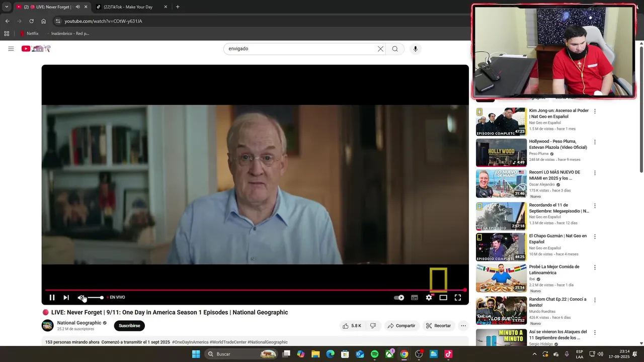644x362 pixels.
Task: Go to the YouTube home logo
Action: (36, 49)
